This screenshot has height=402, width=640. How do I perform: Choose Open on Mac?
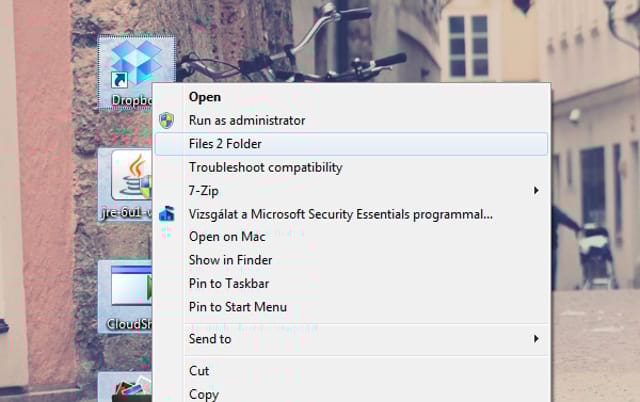point(351,237)
